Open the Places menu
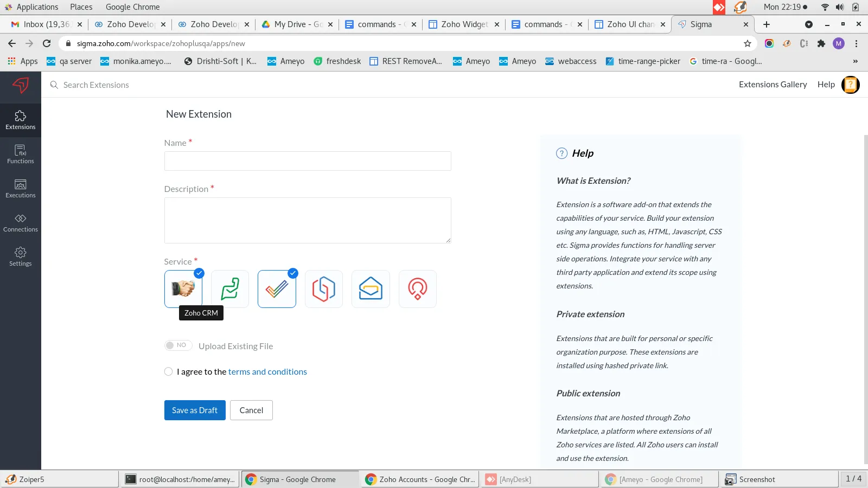868x488 pixels. [x=81, y=7]
